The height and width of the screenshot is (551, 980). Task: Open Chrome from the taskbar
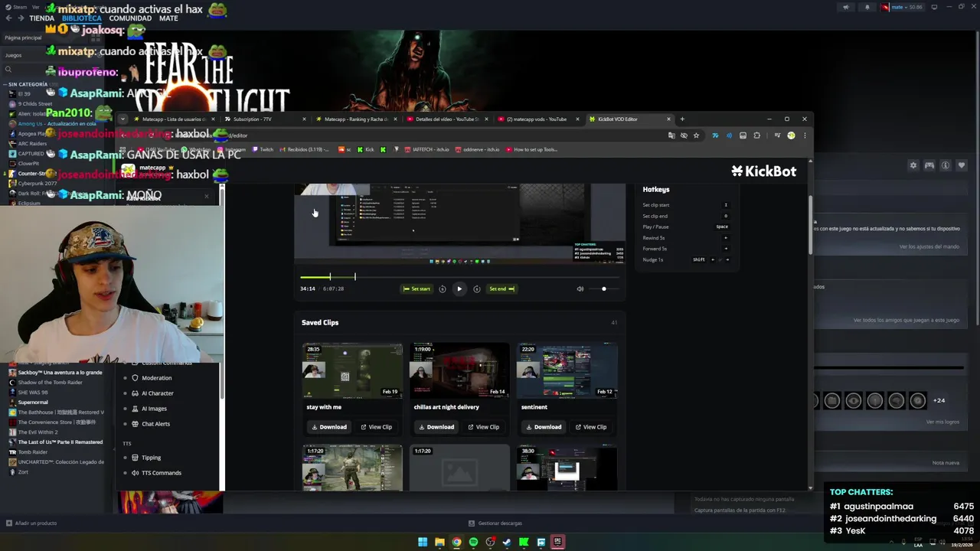456,542
